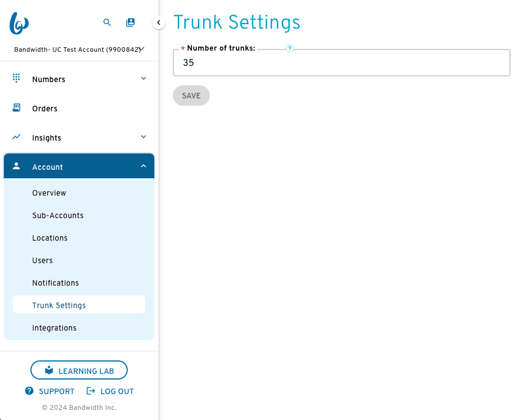Open the contacts library icon

pyautogui.click(x=130, y=22)
